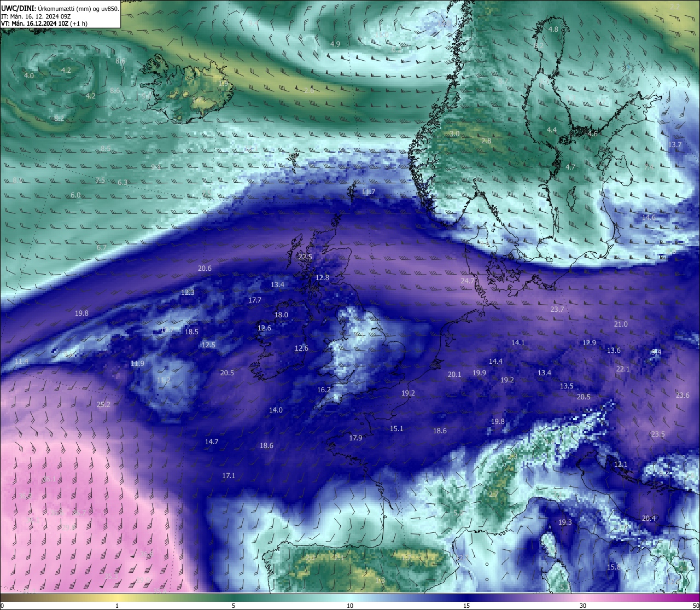Click the 19.9 value on the map
This screenshot has width=700, height=610.
[x=479, y=373]
